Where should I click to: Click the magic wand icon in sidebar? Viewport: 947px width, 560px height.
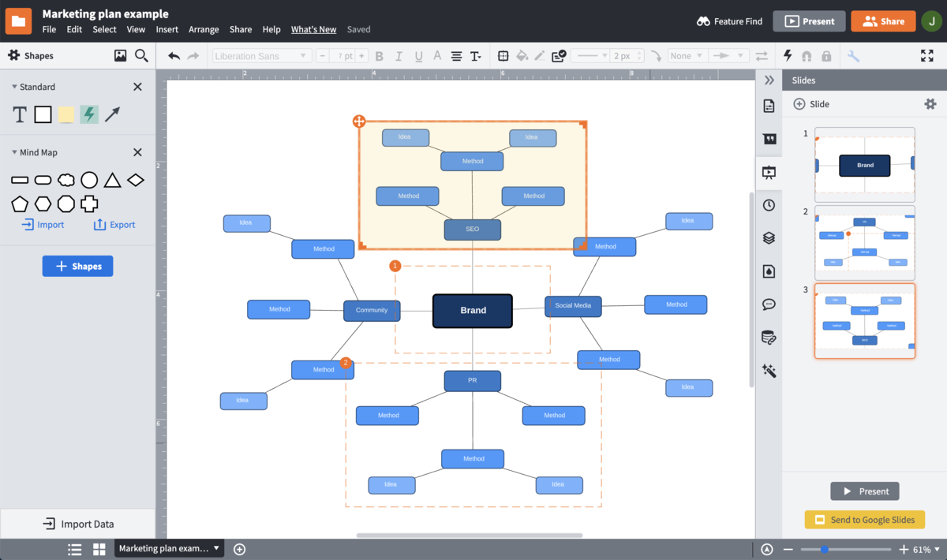(769, 371)
